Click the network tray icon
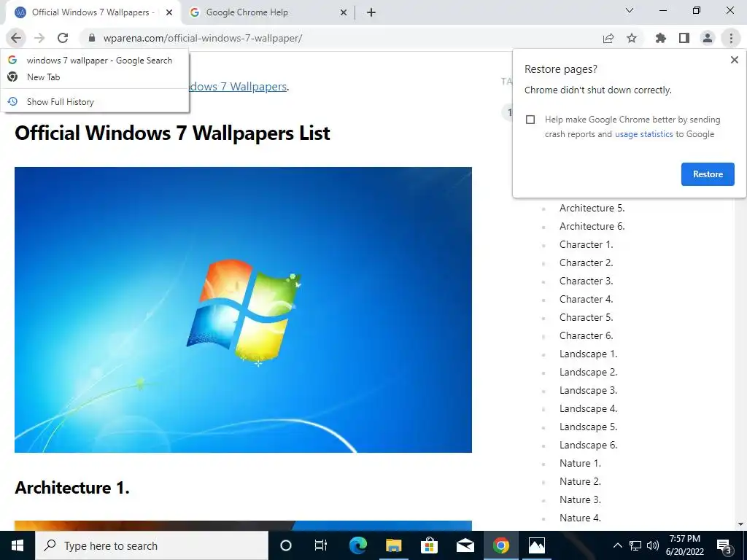 [635, 545]
